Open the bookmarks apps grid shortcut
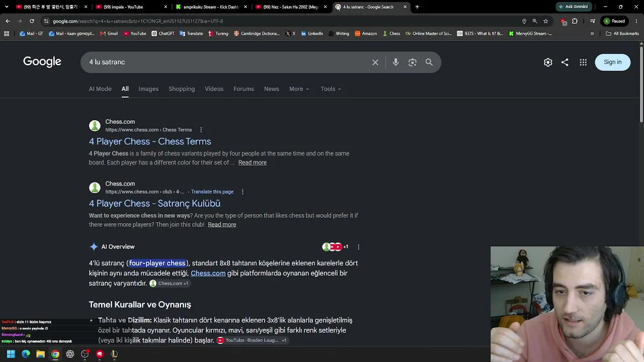 pos(7,34)
